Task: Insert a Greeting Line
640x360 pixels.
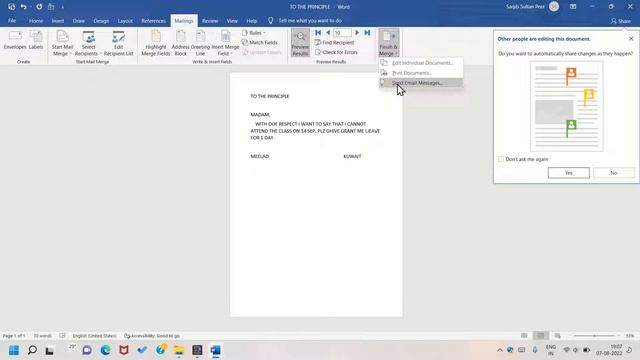Action: pos(200,43)
